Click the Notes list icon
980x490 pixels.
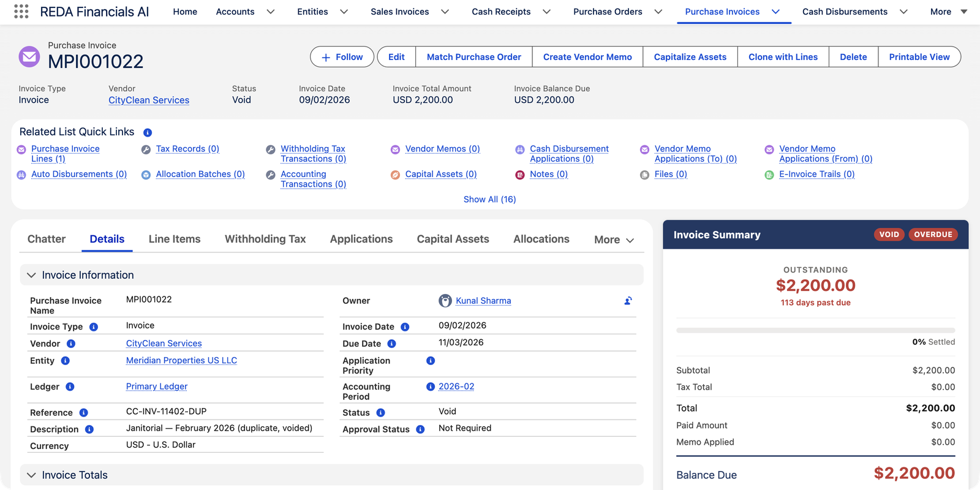click(520, 175)
